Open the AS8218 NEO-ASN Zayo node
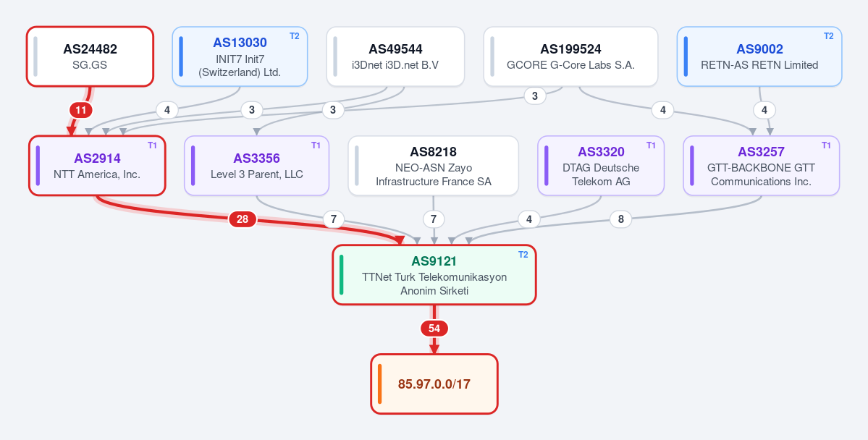868x440 pixels. pyautogui.click(x=434, y=166)
